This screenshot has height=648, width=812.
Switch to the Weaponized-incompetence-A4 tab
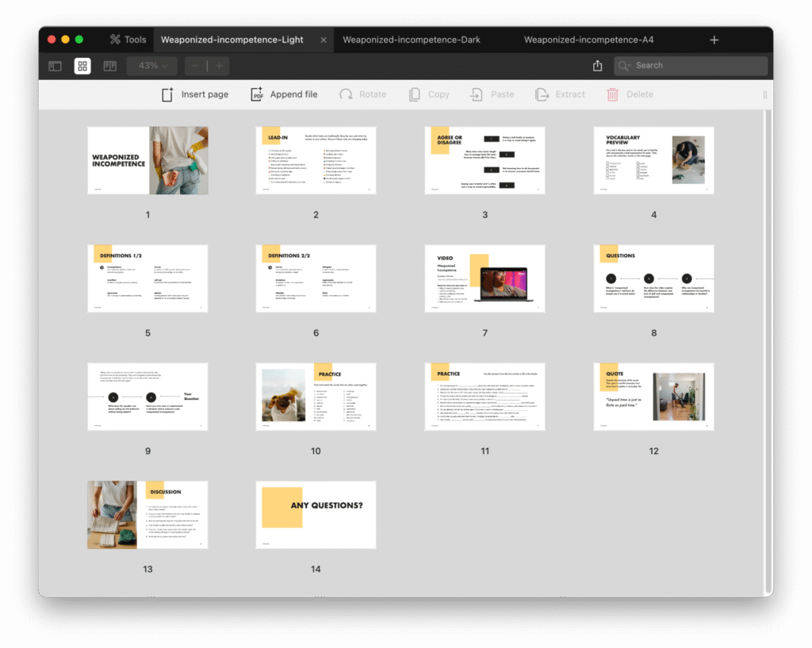pyautogui.click(x=588, y=40)
